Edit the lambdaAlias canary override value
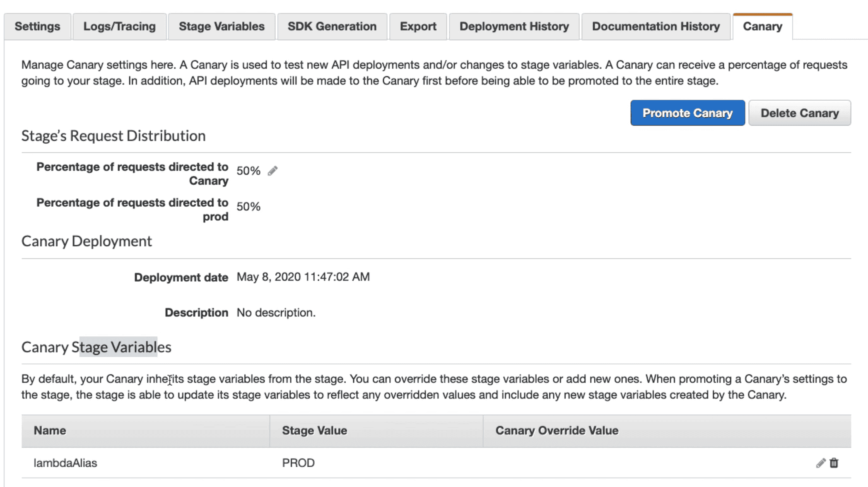868x487 pixels. coord(820,463)
